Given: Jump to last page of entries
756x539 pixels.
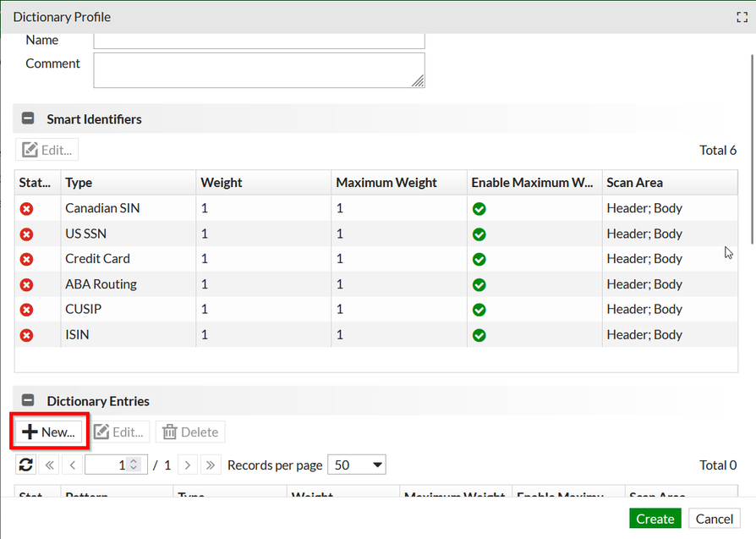Looking at the screenshot, I should pos(211,465).
